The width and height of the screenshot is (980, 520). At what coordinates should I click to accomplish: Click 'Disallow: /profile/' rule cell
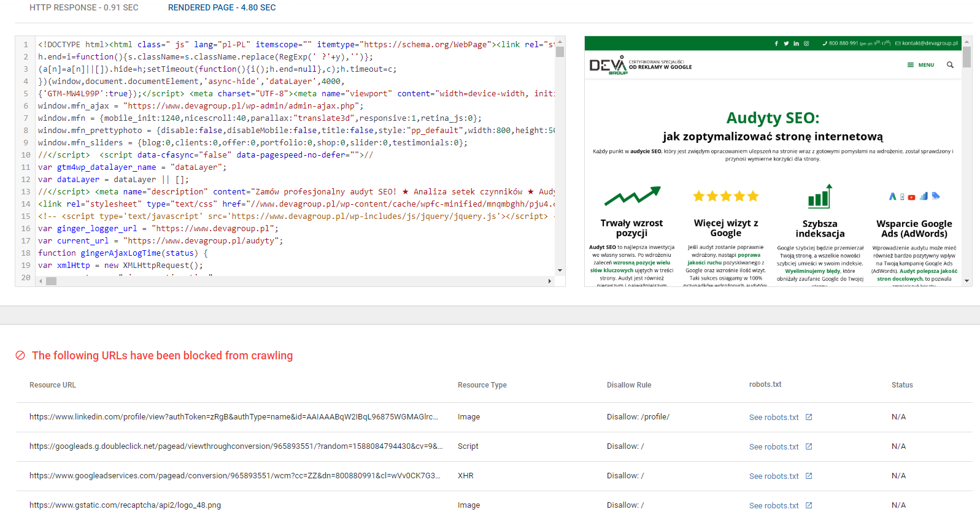(638, 417)
